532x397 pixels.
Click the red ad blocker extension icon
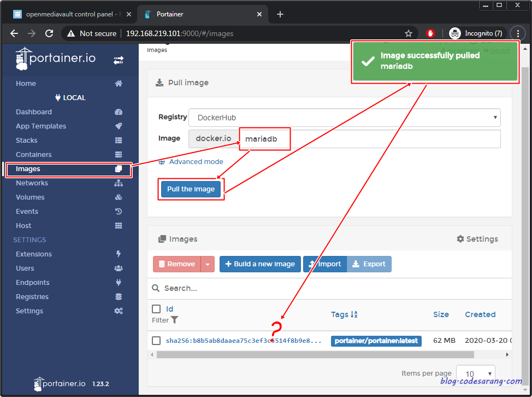pyautogui.click(x=430, y=33)
